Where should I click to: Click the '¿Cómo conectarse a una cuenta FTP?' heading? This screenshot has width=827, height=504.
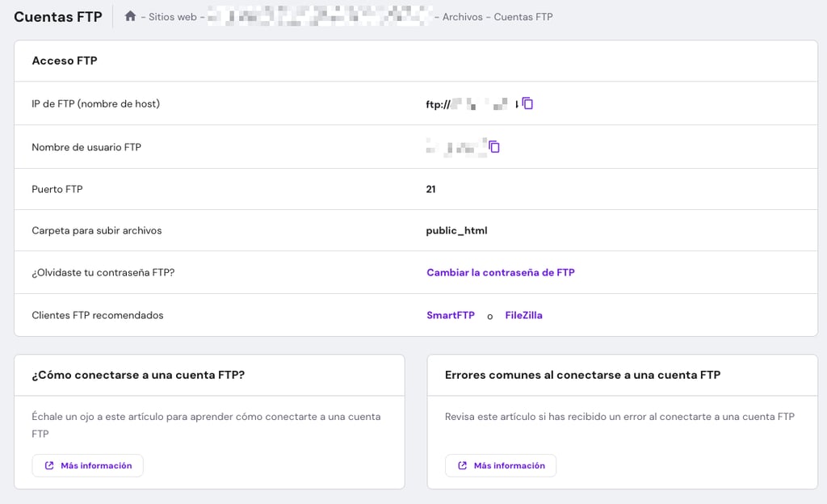pos(138,375)
